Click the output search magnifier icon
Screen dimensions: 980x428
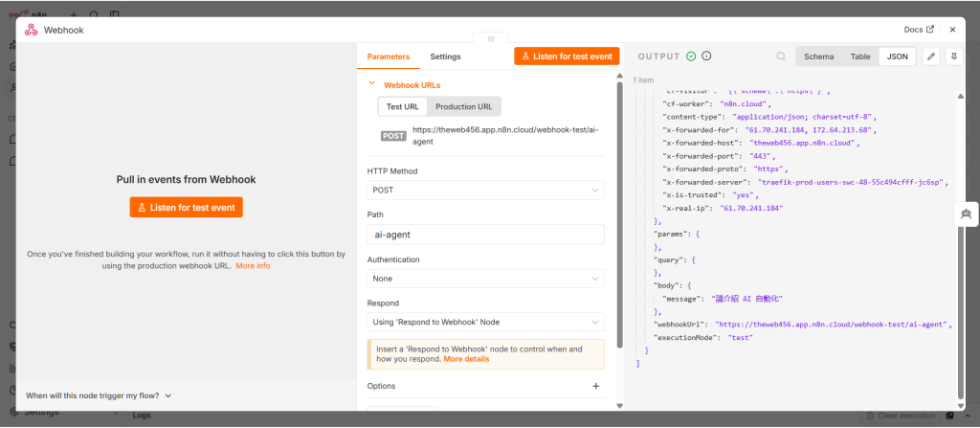click(781, 56)
